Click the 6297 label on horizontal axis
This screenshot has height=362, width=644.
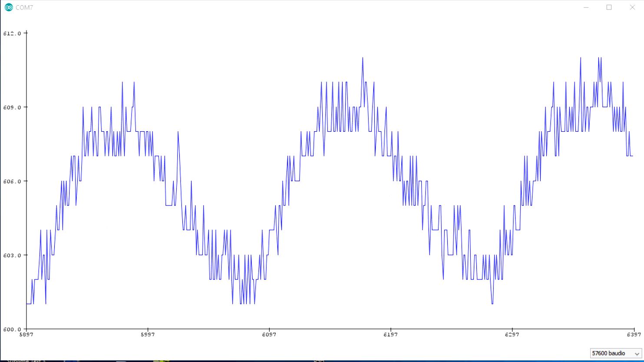tap(512, 335)
